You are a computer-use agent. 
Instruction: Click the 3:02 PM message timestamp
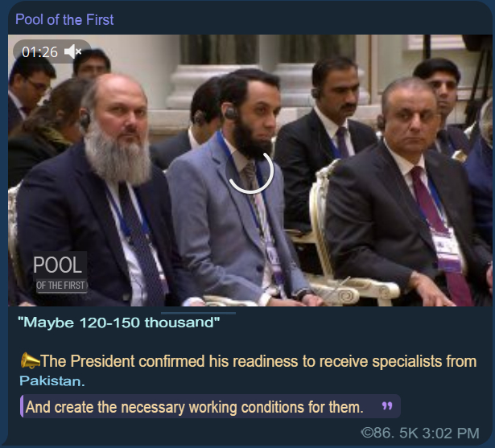[x=451, y=433]
